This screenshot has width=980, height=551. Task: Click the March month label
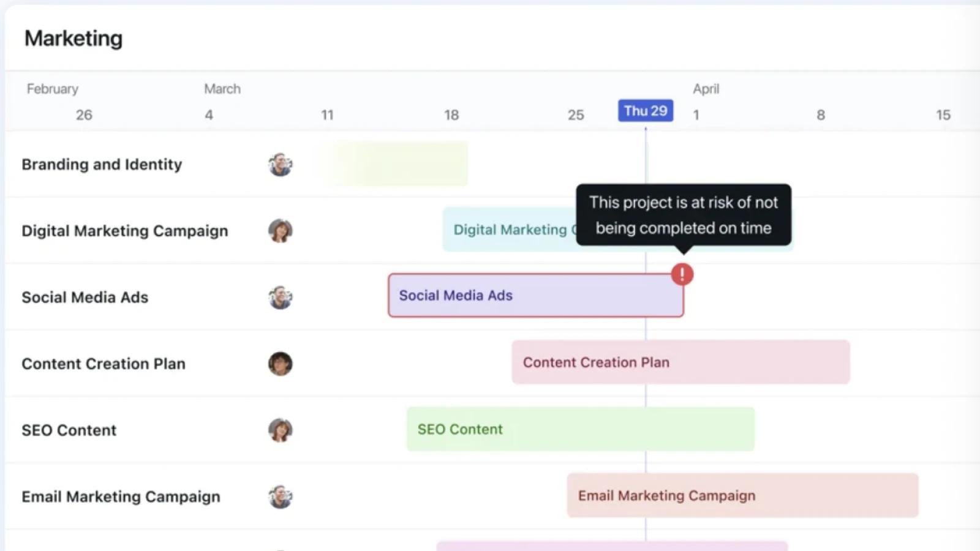pos(222,89)
